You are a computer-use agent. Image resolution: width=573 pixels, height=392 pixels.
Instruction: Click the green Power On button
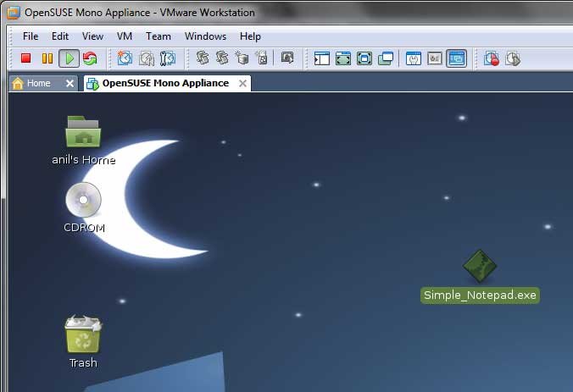69,58
